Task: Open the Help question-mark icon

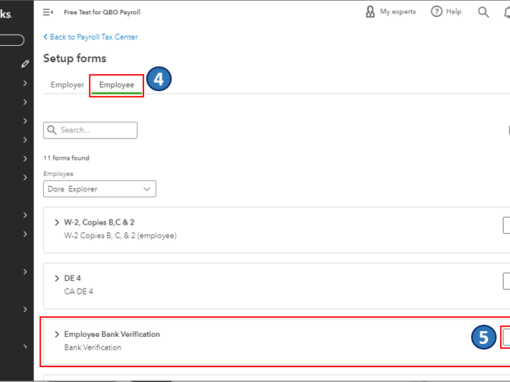Action: pyautogui.click(x=436, y=12)
